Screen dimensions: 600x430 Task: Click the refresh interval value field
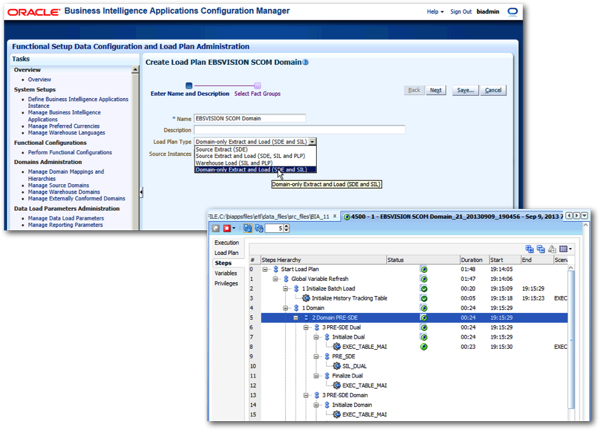click(274, 228)
